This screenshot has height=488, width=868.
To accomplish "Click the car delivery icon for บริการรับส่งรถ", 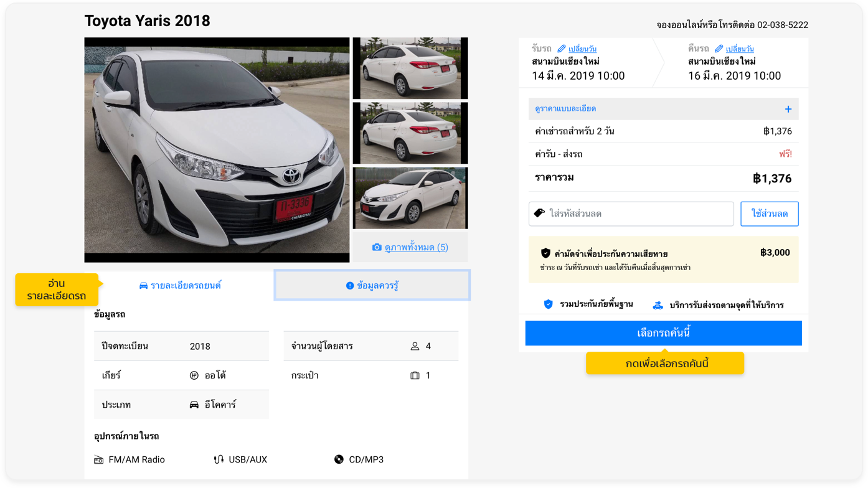I will coord(658,305).
